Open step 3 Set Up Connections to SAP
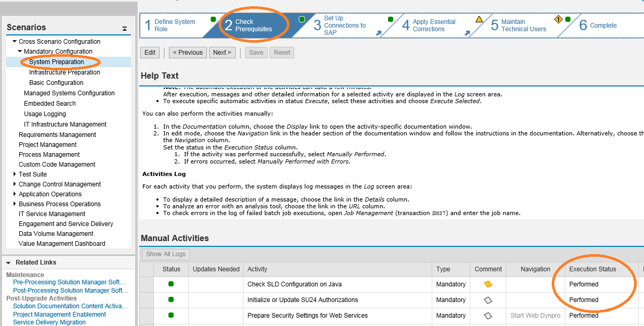 point(340,26)
